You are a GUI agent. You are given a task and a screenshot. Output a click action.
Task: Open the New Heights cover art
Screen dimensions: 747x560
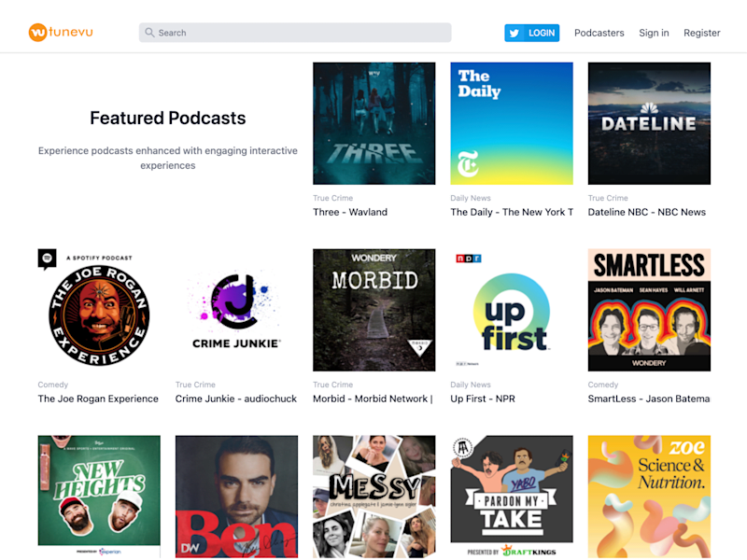pos(99,497)
